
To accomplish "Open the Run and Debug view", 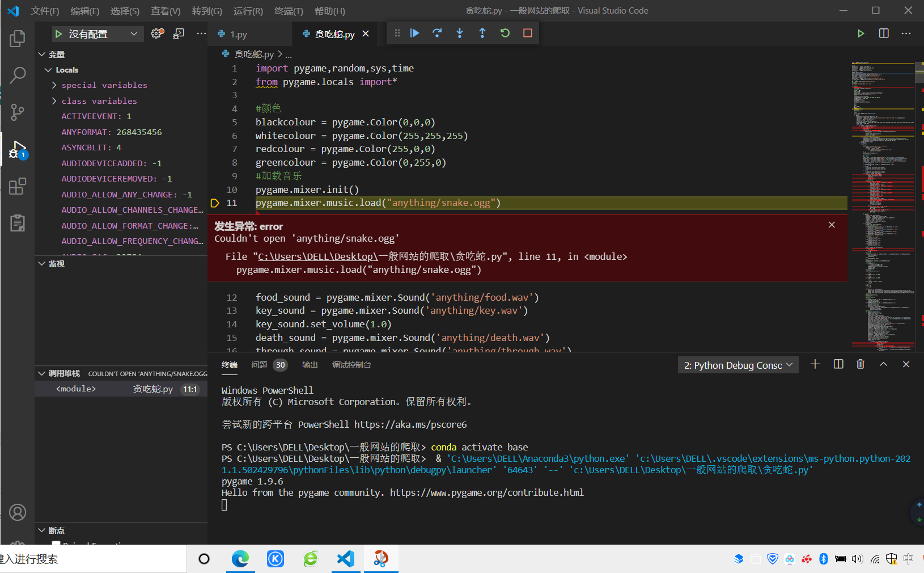I will [x=18, y=150].
